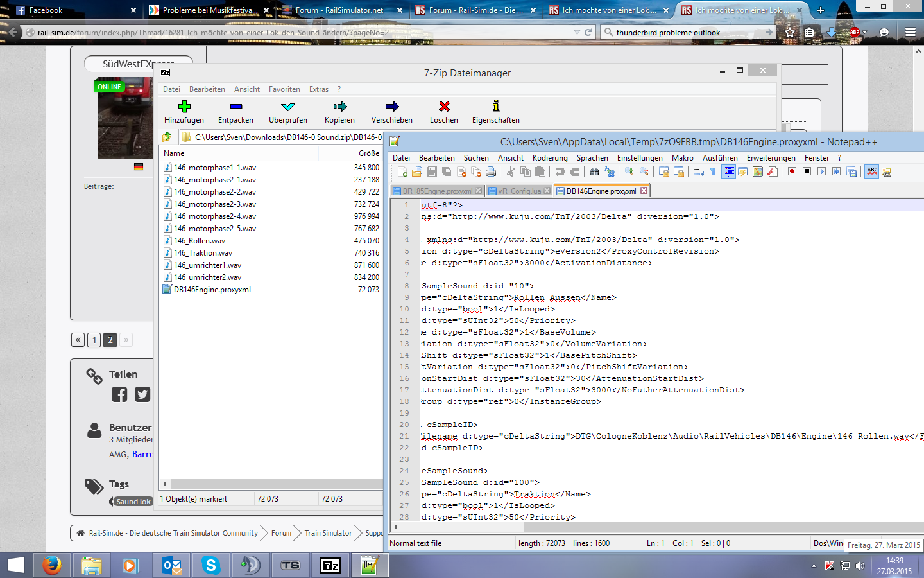Open the 7-Zip taskbar icon
924x578 pixels.
coord(330,565)
